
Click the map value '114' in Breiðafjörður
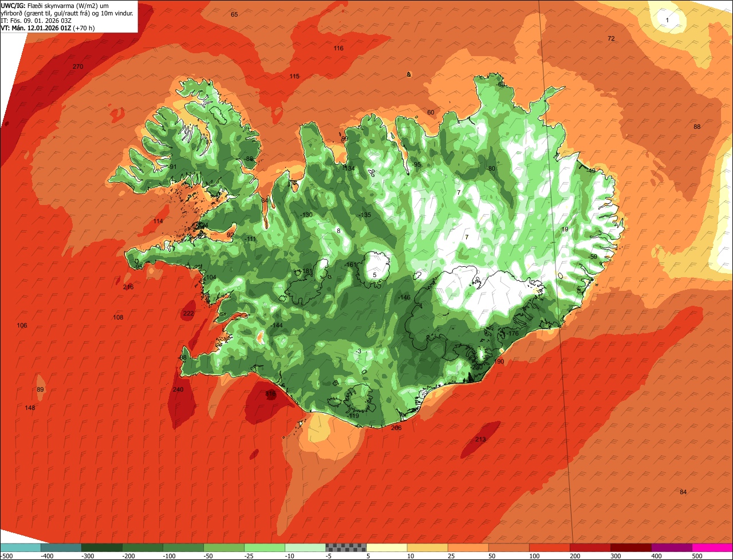(x=158, y=221)
